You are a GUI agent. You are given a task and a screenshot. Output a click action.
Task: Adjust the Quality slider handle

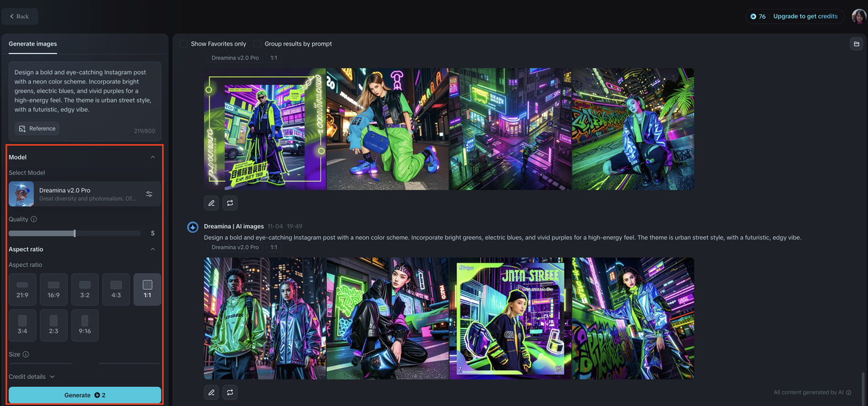(75, 233)
